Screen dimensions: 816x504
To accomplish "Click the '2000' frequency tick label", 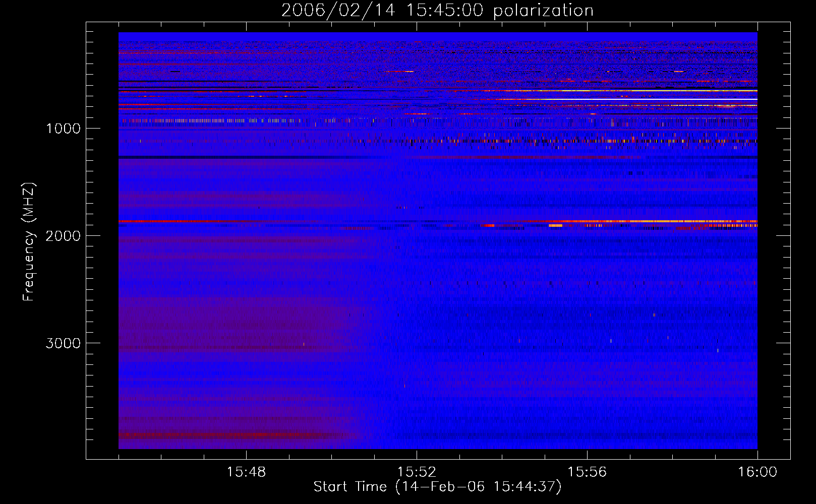I will pos(63,236).
